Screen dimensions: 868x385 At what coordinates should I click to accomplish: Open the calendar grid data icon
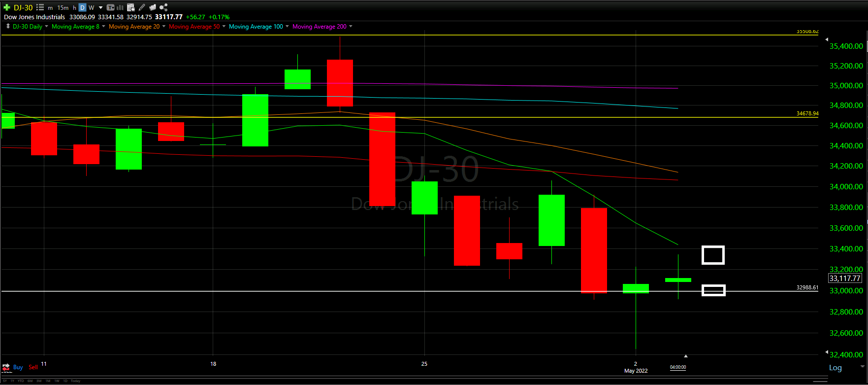pos(131,7)
